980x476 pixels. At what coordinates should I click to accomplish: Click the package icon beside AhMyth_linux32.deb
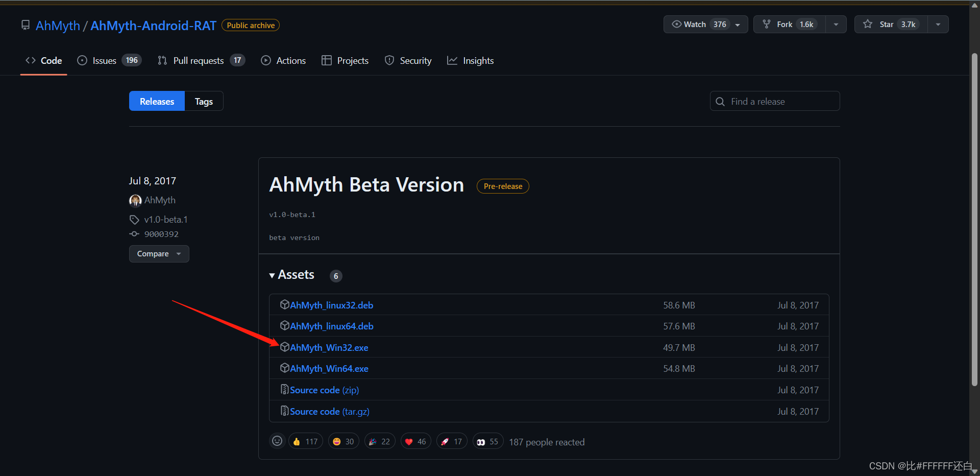[285, 304]
